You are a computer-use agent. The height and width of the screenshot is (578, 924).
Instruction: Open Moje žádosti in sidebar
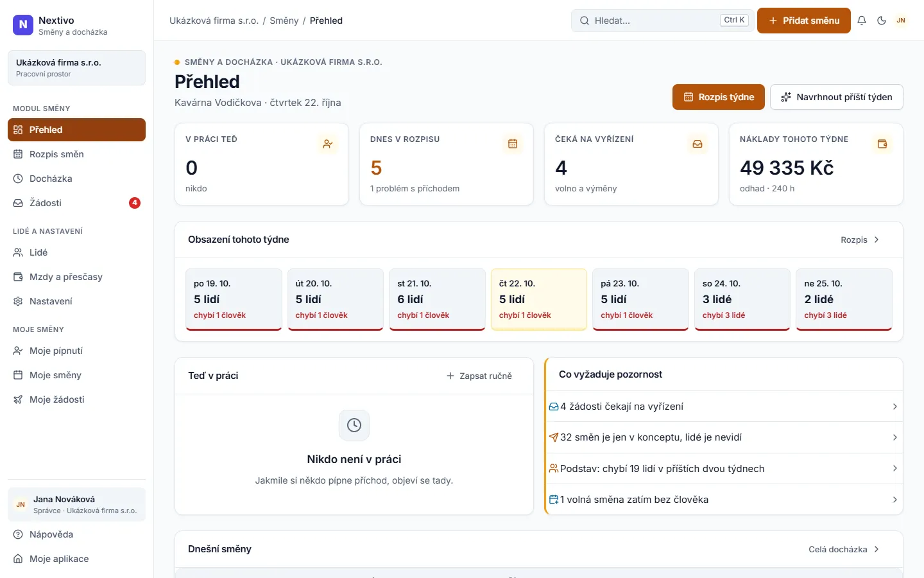(x=76, y=399)
